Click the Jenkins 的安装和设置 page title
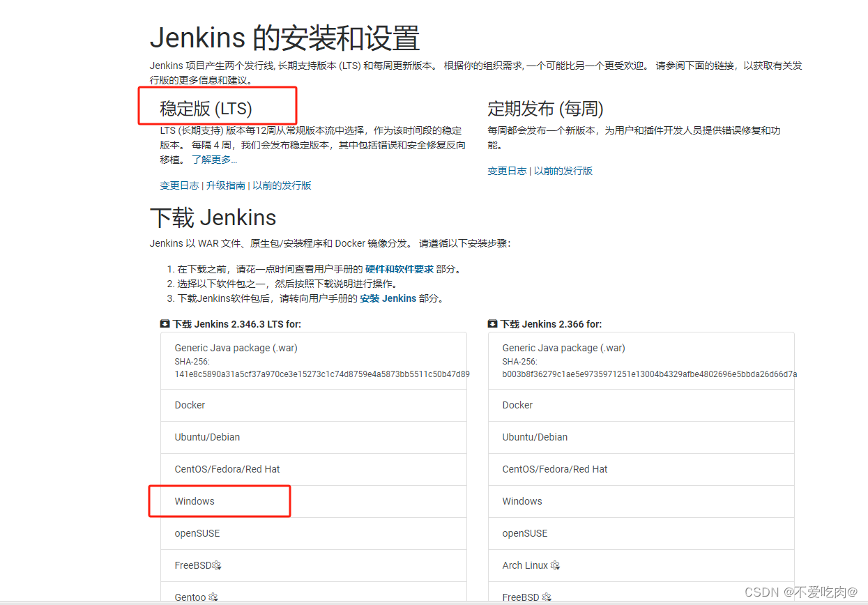 tap(285, 38)
